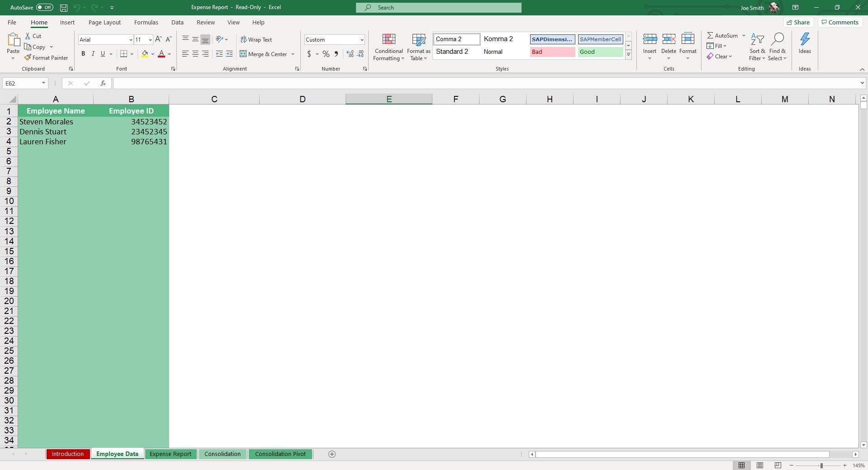Open the File menu

coord(12,22)
